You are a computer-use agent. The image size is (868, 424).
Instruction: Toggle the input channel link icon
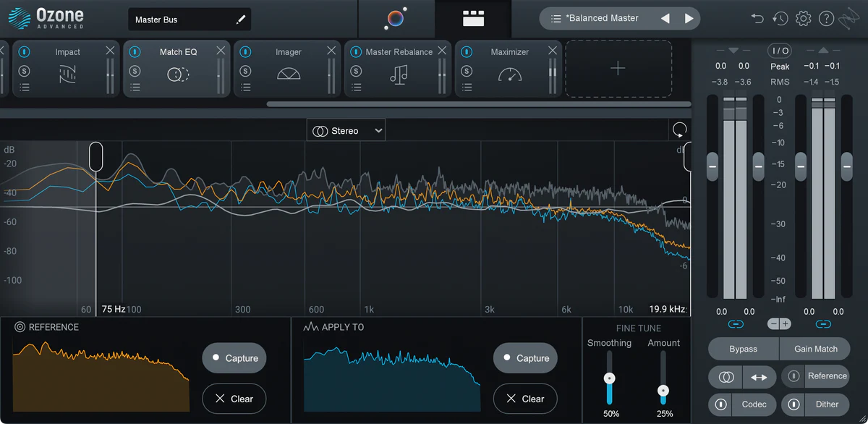pyautogui.click(x=736, y=324)
